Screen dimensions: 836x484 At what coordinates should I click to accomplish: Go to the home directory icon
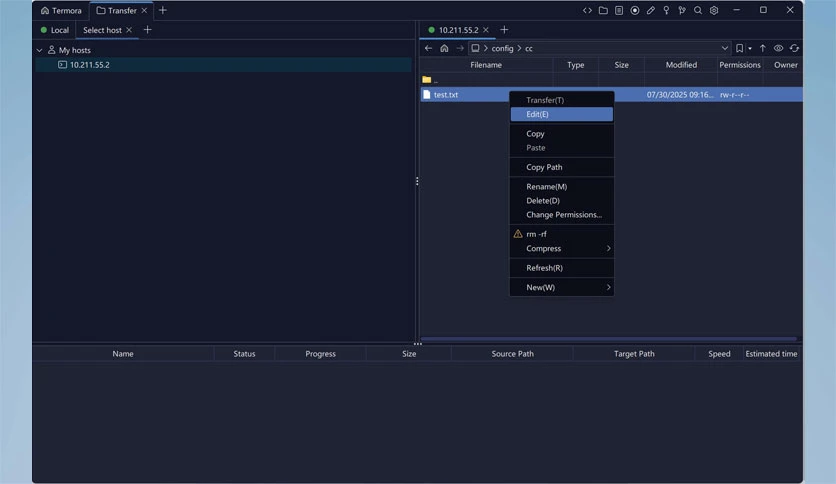[444, 48]
